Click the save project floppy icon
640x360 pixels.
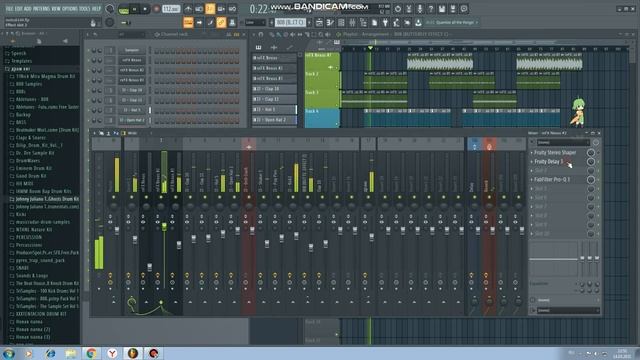pyautogui.click(x=442, y=9)
